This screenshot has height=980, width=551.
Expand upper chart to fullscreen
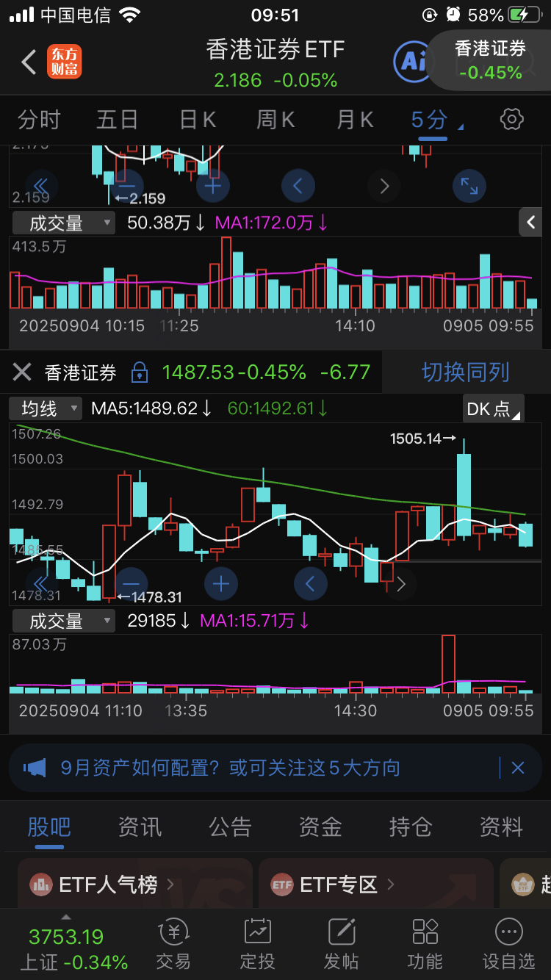point(469,186)
